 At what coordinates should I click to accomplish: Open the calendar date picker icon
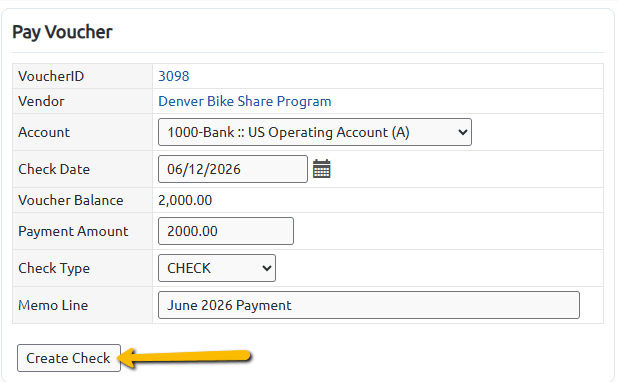coord(322,169)
